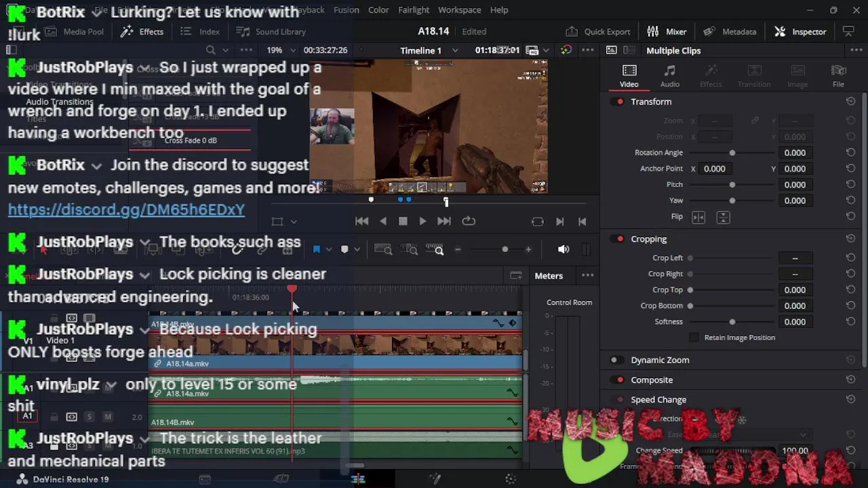Jump to last frame transport button

pos(444,221)
